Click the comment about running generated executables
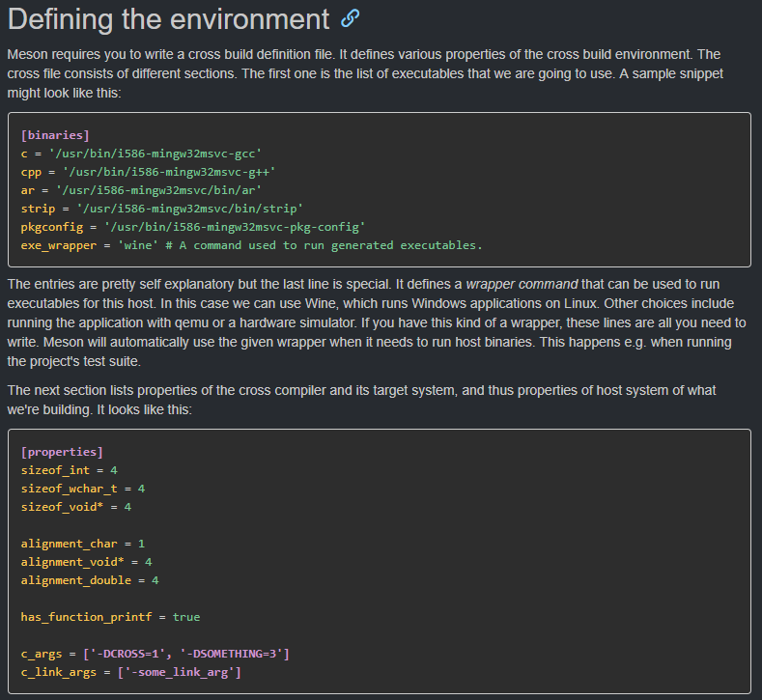762x700 pixels. coord(329,245)
